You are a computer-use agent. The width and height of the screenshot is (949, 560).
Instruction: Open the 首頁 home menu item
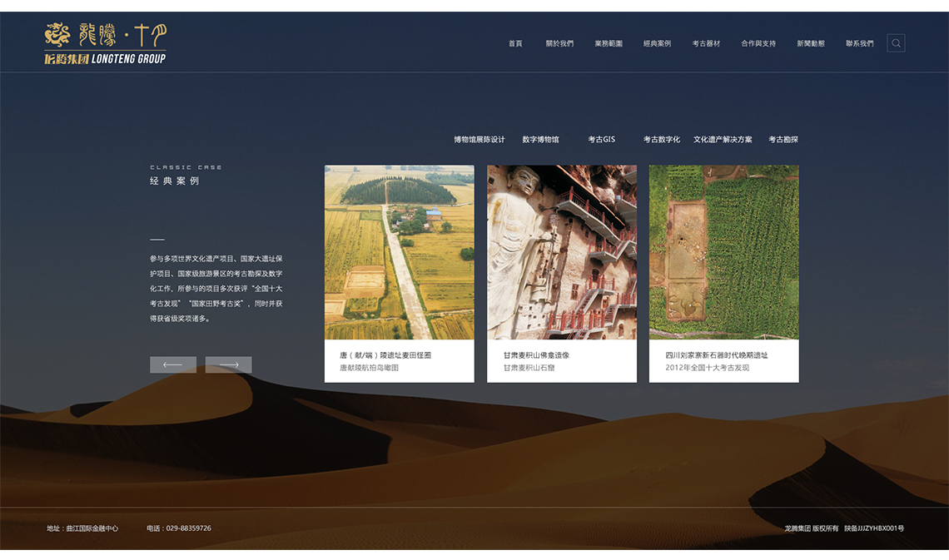pyautogui.click(x=515, y=43)
